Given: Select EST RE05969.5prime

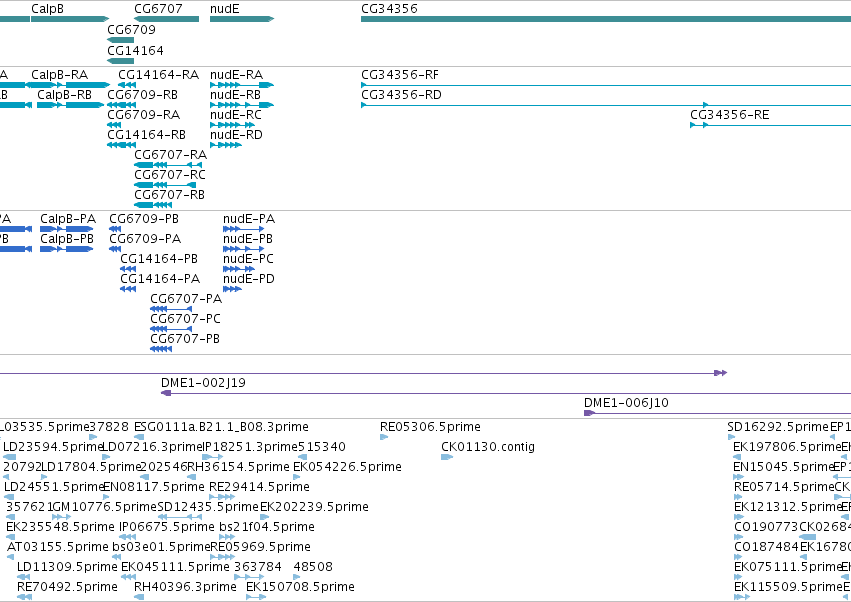Looking at the screenshot, I should point(261,547).
